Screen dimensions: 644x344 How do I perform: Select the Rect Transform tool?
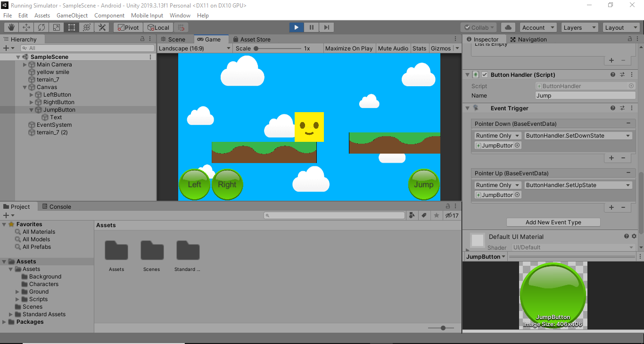pyautogui.click(x=72, y=27)
